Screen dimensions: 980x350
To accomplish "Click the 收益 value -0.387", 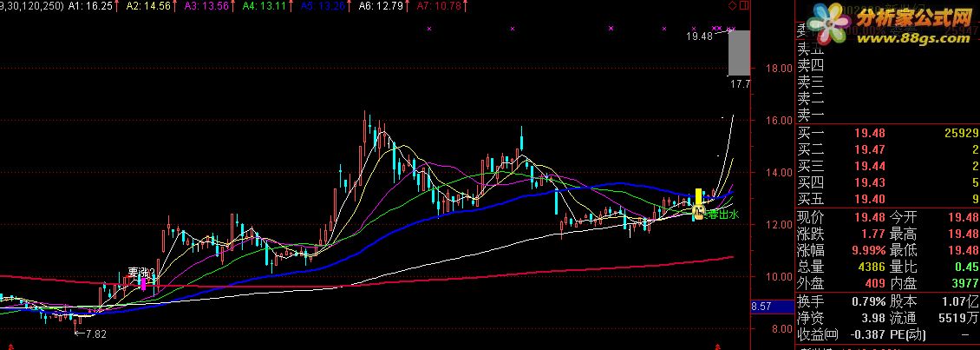I will point(869,335).
